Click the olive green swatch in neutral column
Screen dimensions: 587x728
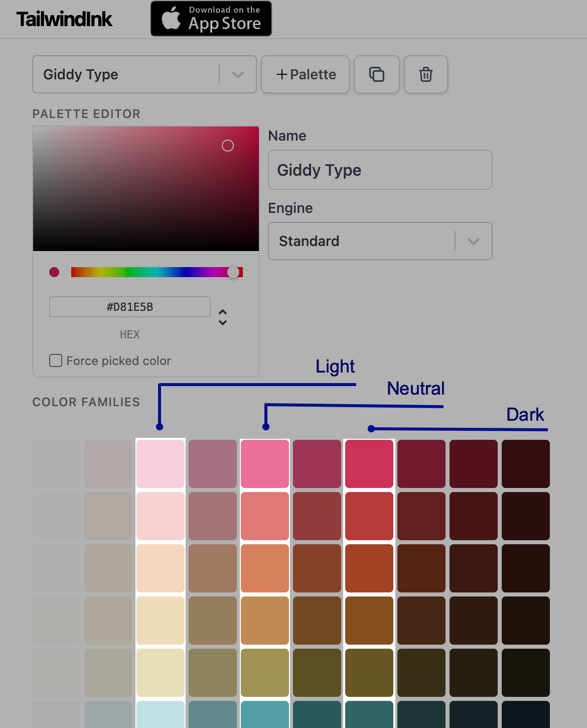pyautogui.click(x=265, y=673)
